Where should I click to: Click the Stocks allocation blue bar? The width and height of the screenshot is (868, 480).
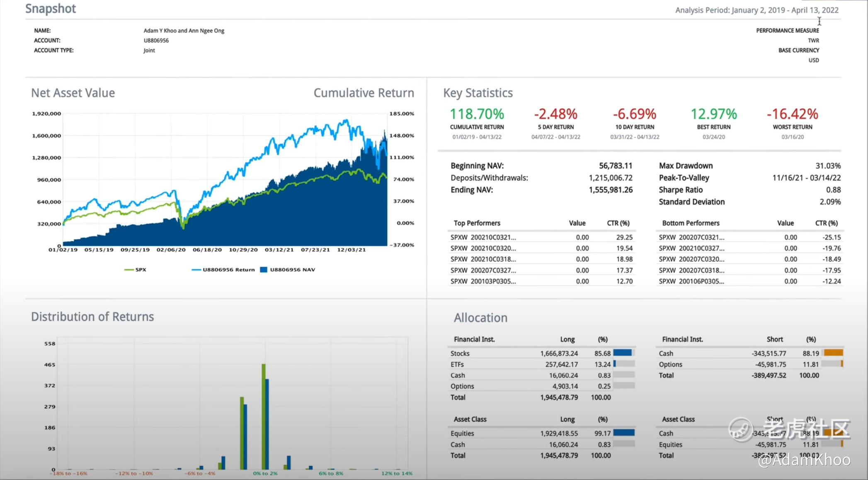[x=622, y=353]
